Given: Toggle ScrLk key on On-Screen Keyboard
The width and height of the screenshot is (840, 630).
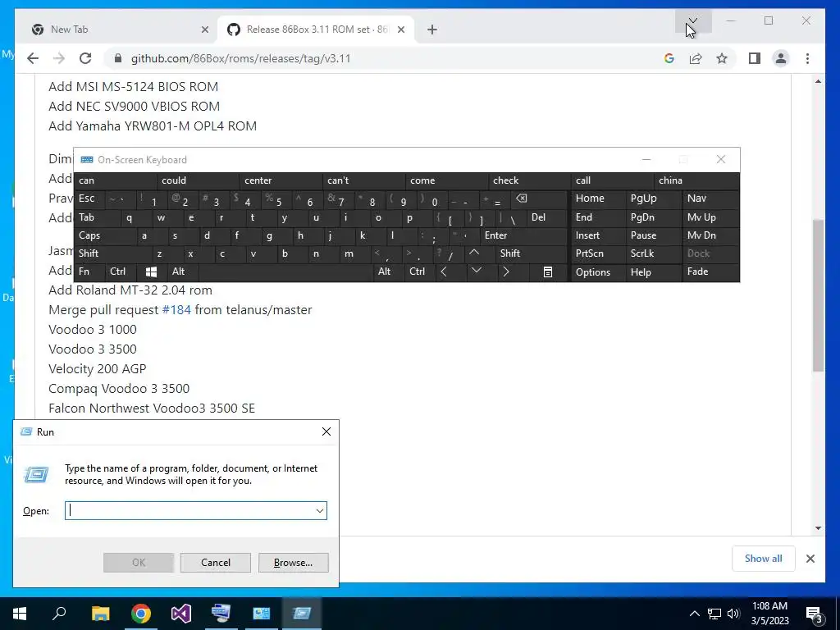Looking at the screenshot, I should [x=653, y=253].
